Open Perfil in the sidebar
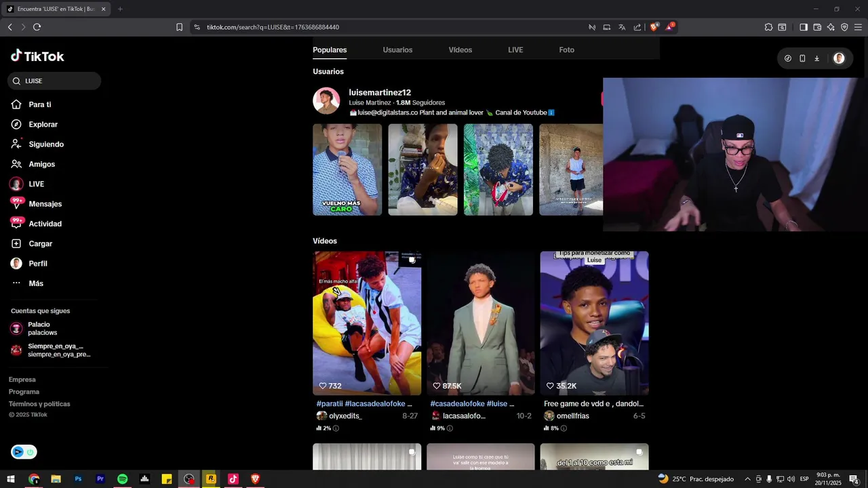Image resolution: width=868 pixels, height=488 pixels. tap(29, 264)
